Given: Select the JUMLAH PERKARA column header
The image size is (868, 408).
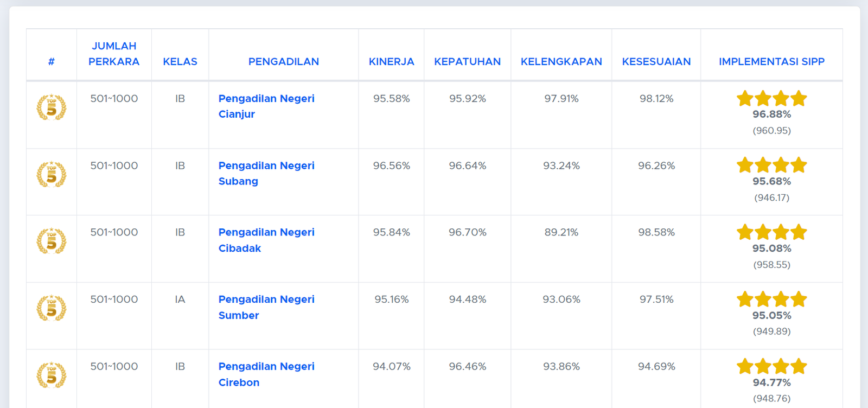Looking at the screenshot, I should pos(114,54).
